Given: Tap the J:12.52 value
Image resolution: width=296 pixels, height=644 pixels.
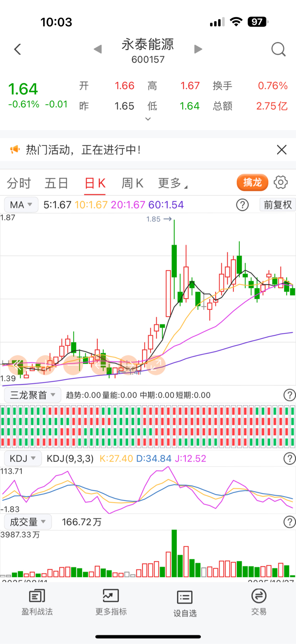Looking at the screenshot, I should tap(190, 458).
